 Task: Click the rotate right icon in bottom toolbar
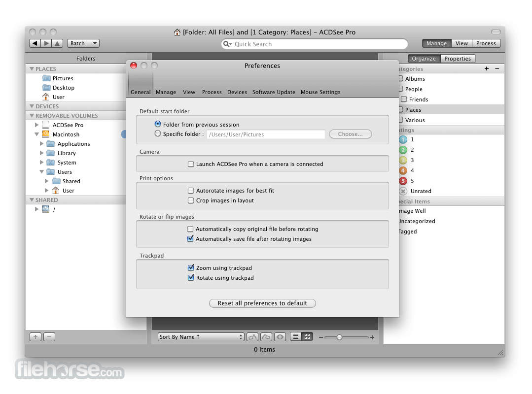click(x=266, y=337)
